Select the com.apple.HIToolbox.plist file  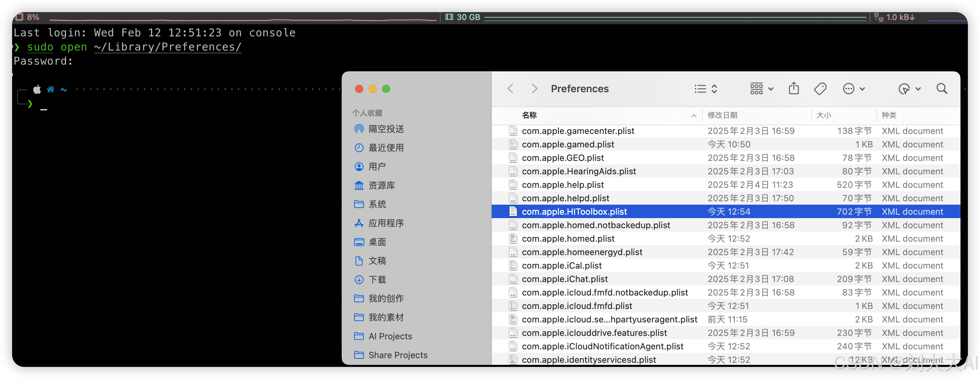574,211
